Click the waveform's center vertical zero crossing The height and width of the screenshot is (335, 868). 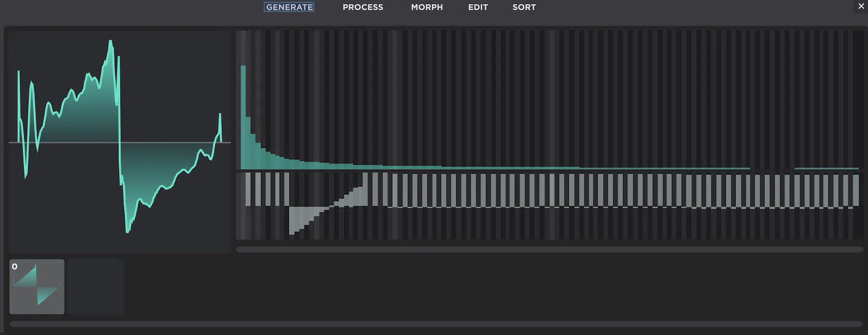tap(119, 142)
